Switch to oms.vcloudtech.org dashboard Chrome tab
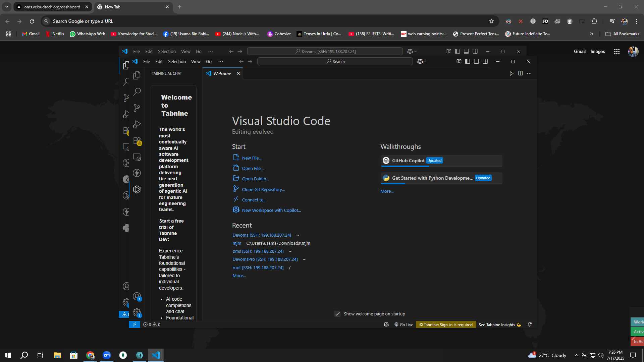Image resolution: width=644 pixels, height=362 pixels. [x=52, y=7]
